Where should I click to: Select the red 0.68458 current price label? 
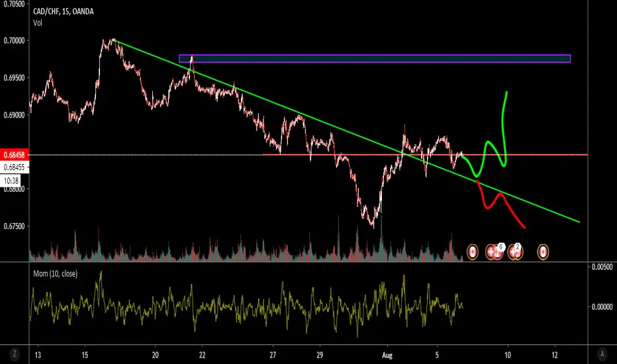point(14,155)
